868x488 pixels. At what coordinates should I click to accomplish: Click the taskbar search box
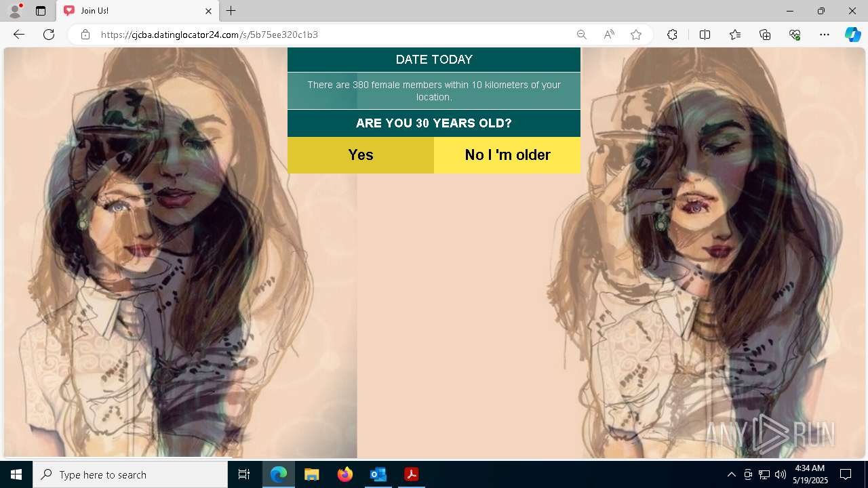(130, 474)
